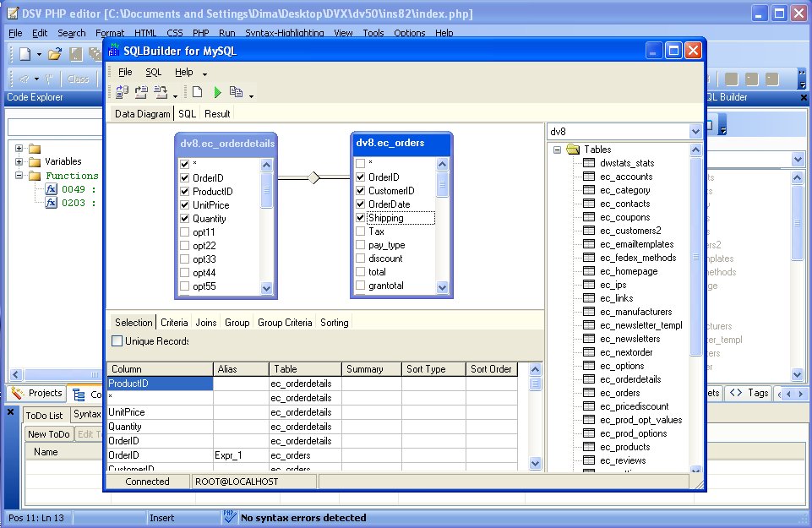Select the dwstats_stats table in the list
Screen dimensions: 812x528
(627, 163)
